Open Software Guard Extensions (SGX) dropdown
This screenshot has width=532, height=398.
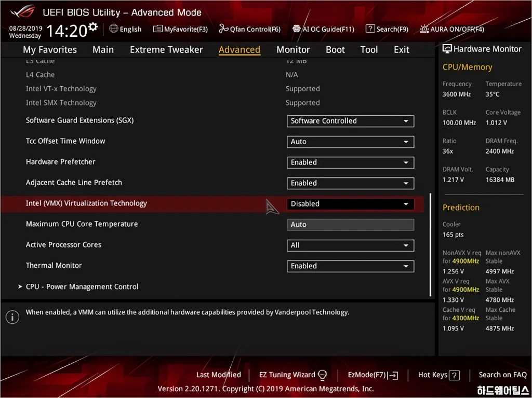tap(350, 121)
